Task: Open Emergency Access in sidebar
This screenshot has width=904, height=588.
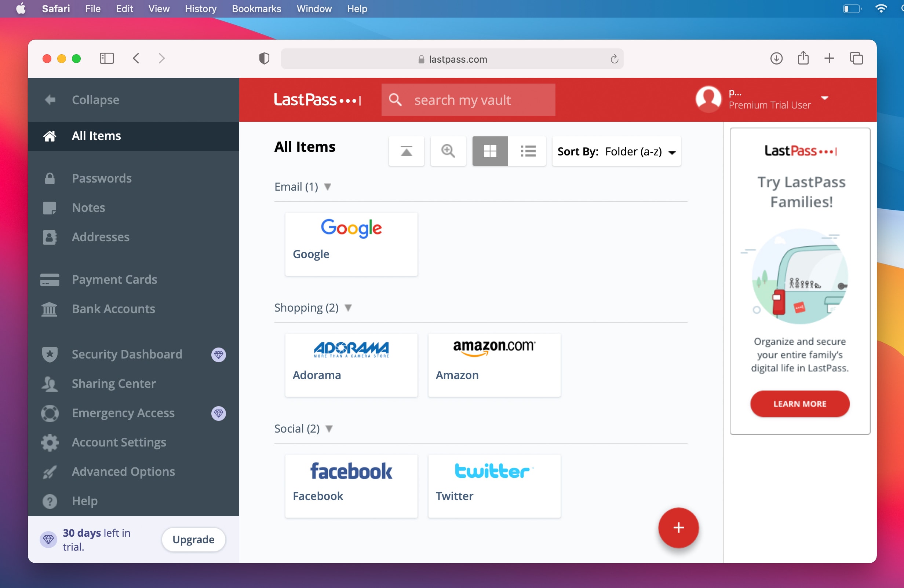Action: click(123, 413)
